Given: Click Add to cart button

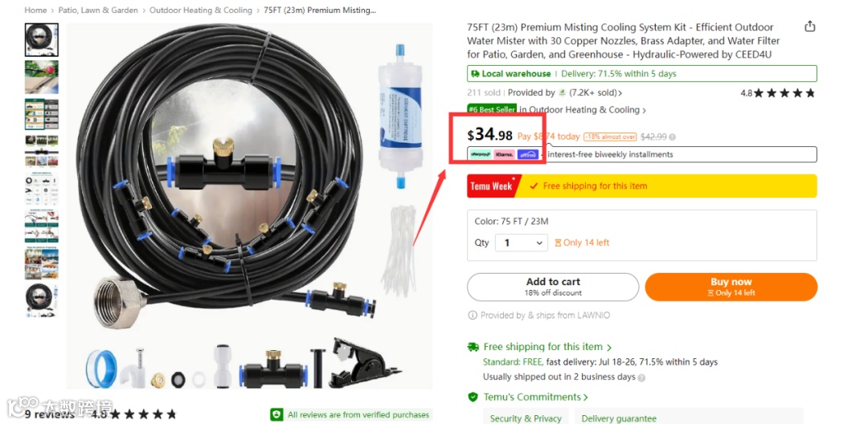Looking at the screenshot, I should pyautogui.click(x=553, y=287).
